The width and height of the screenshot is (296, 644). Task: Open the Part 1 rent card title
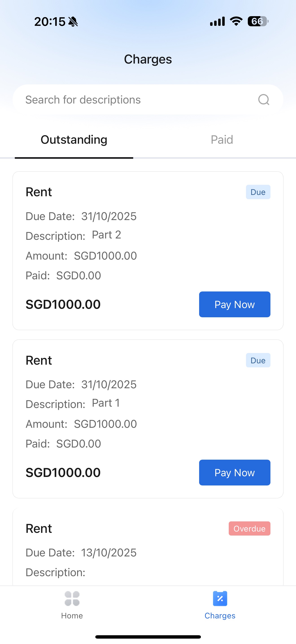tap(39, 360)
